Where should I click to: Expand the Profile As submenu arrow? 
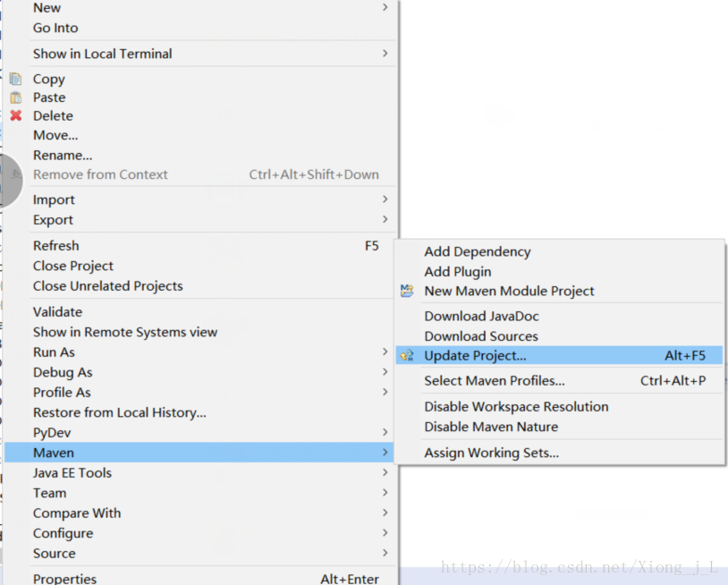click(x=385, y=392)
